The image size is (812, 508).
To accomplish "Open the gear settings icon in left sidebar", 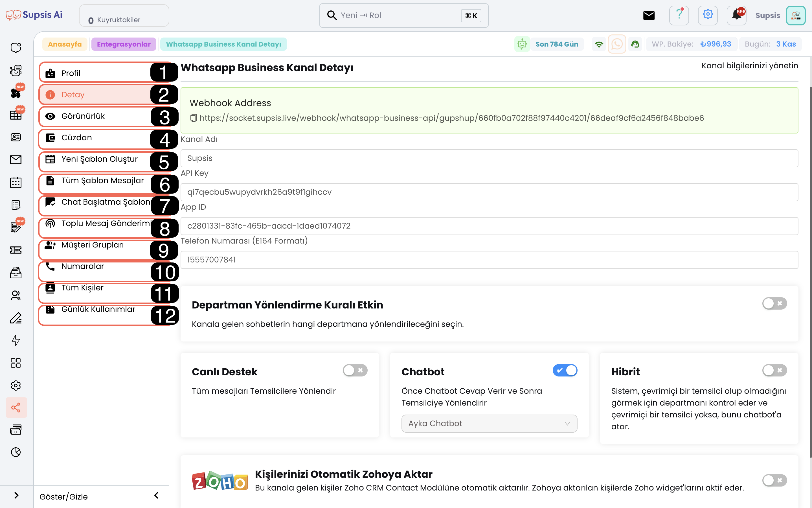I will [x=16, y=385].
